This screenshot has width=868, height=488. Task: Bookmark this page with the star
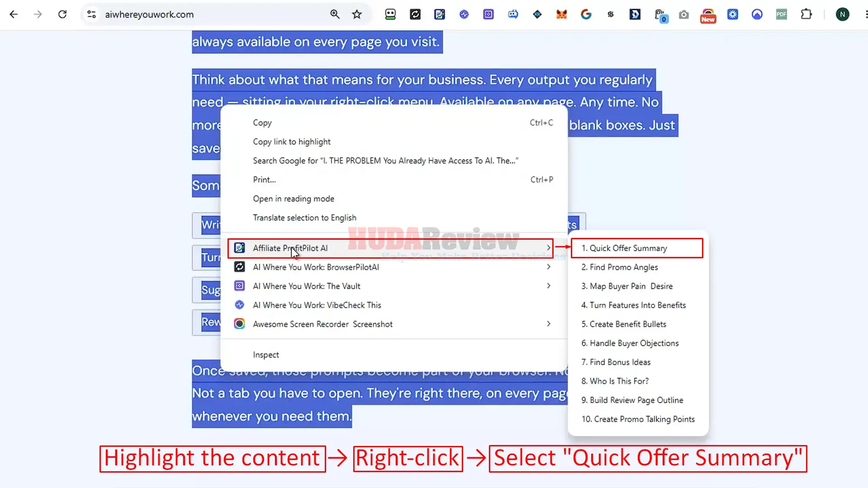[x=357, y=14]
